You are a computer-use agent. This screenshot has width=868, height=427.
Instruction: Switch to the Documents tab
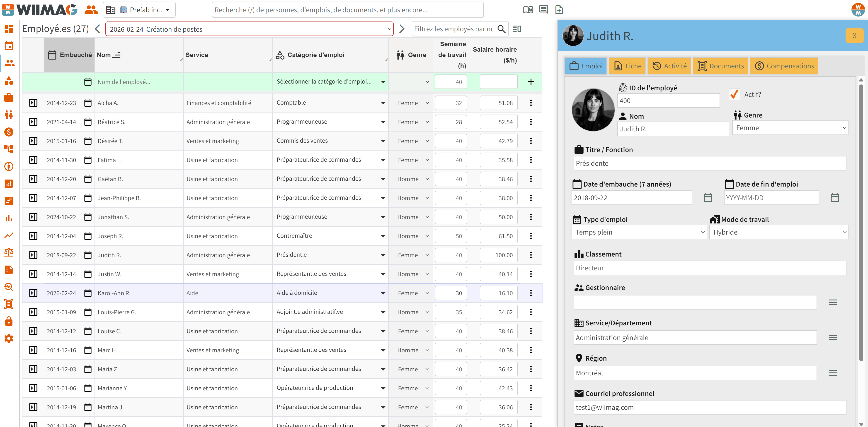720,66
